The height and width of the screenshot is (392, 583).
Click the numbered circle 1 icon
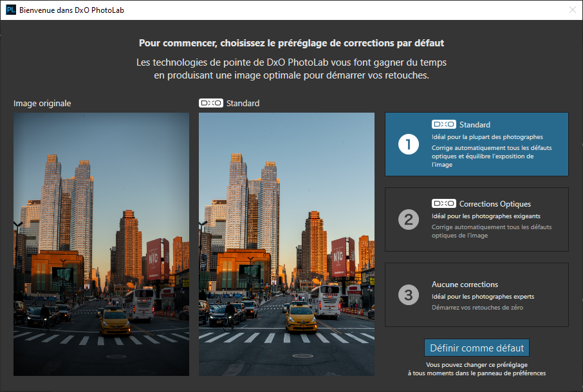click(409, 144)
